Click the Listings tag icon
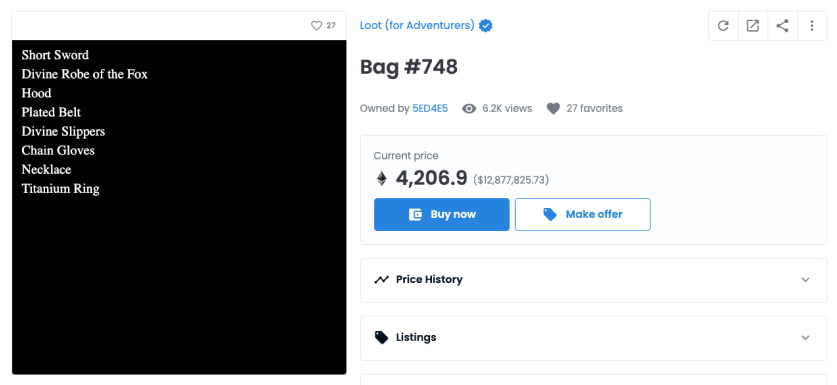Viewport: 837px width, 385px height. pos(381,337)
